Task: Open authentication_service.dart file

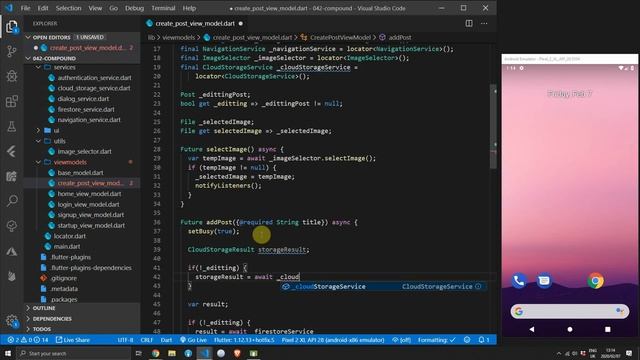Action: [94, 78]
